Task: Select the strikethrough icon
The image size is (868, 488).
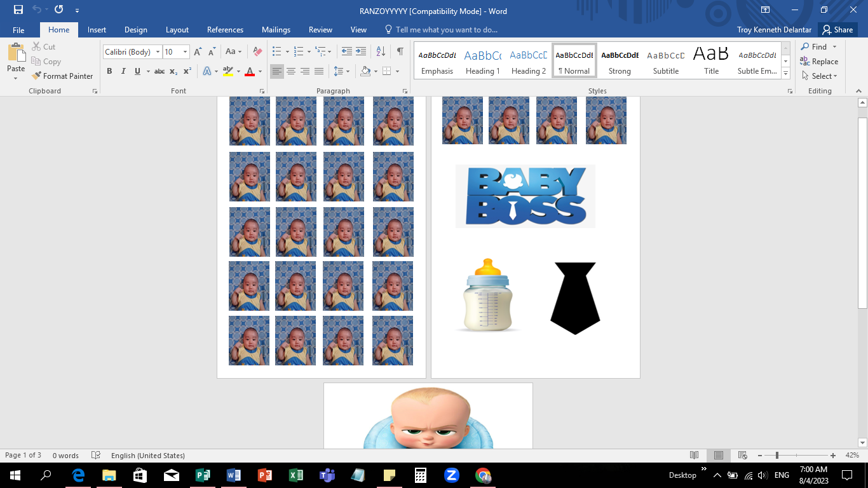Action: point(159,71)
